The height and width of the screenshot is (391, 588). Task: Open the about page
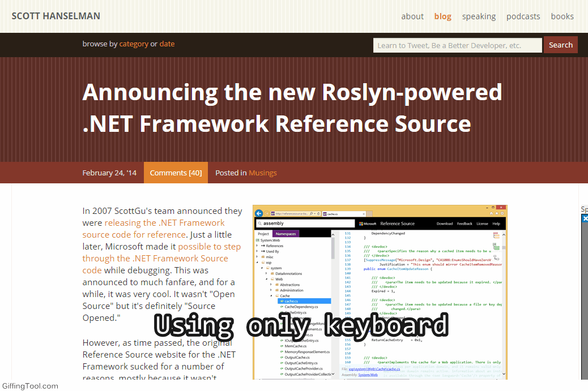click(412, 16)
